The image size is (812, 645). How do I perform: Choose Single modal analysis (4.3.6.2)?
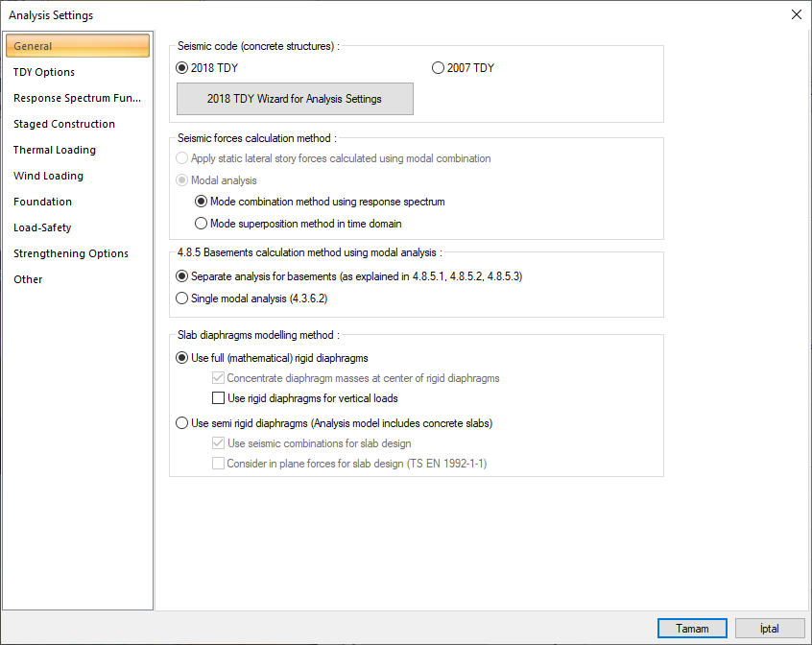(251, 299)
